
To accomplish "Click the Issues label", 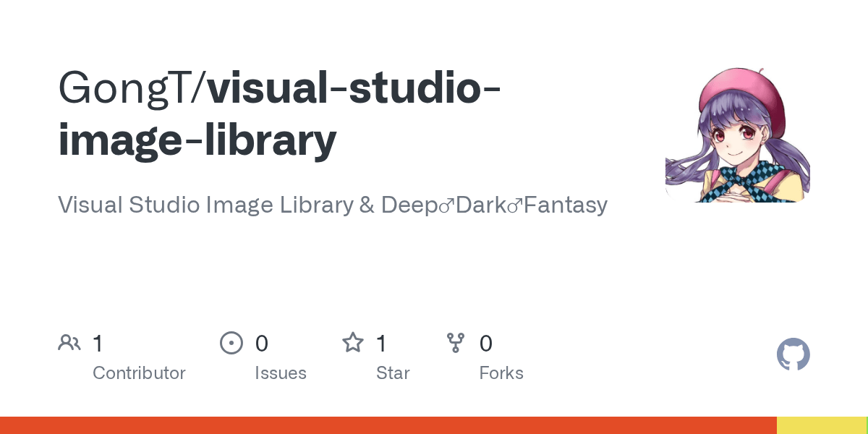I will (x=281, y=373).
